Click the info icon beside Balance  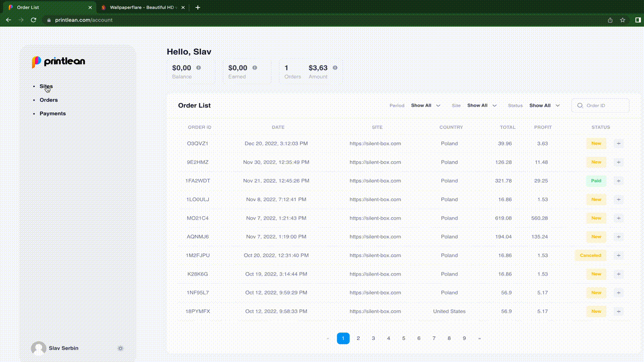[x=198, y=68]
